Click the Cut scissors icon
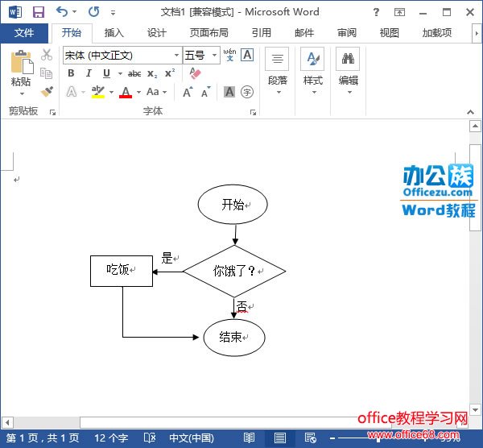The image size is (483, 448). point(47,55)
